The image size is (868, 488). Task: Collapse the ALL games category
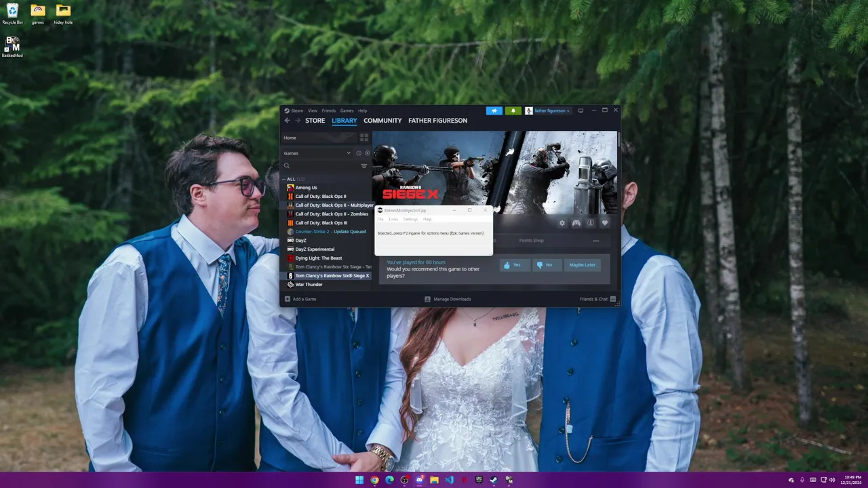[284, 179]
